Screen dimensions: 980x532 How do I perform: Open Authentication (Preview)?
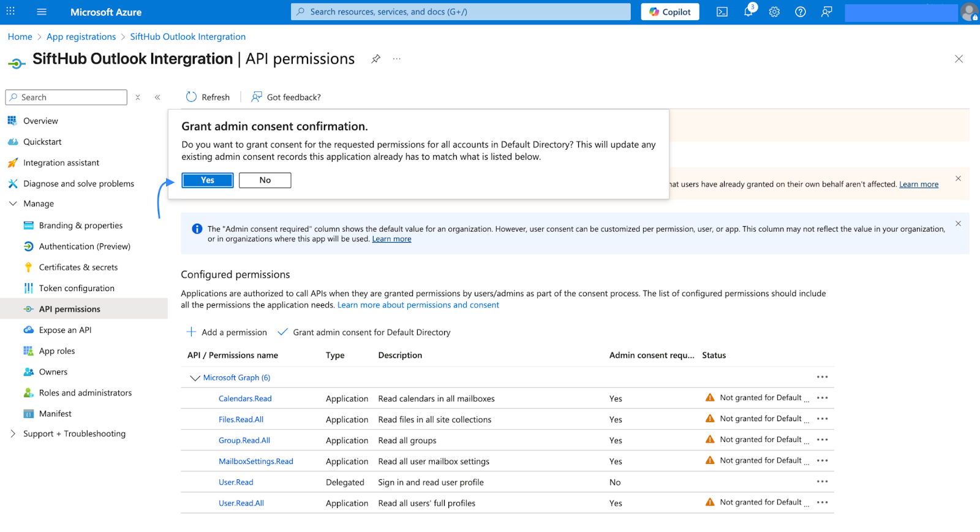click(x=84, y=246)
